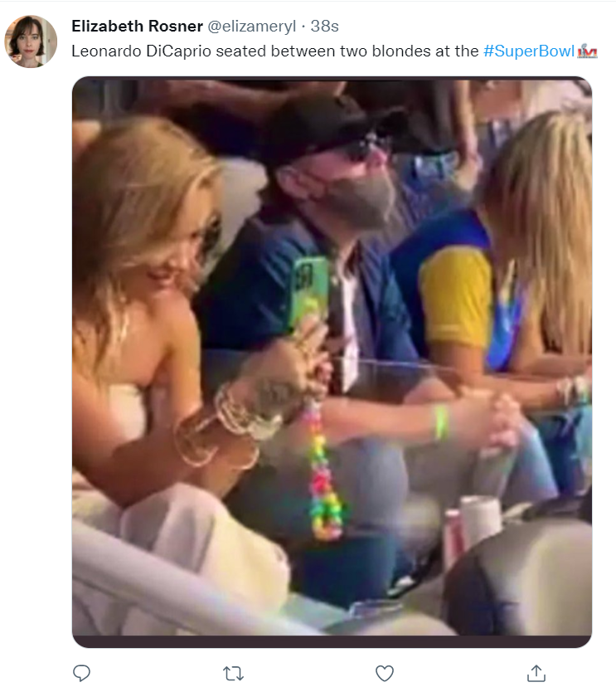This screenshot has height=692, width=616.
Task: Click the Super Bowl LVI hashtag emoji
Action: [587, 51]
